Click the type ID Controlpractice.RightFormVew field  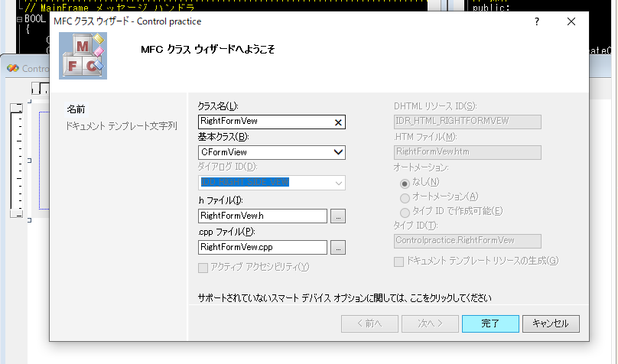pos(467,241)
